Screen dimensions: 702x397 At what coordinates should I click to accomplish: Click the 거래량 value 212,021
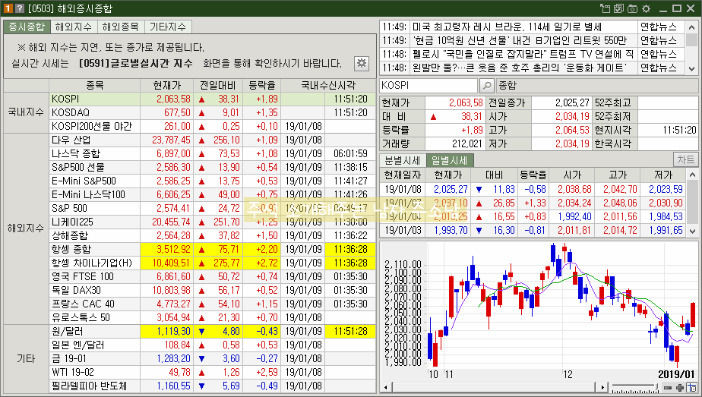tap(467, 144)
